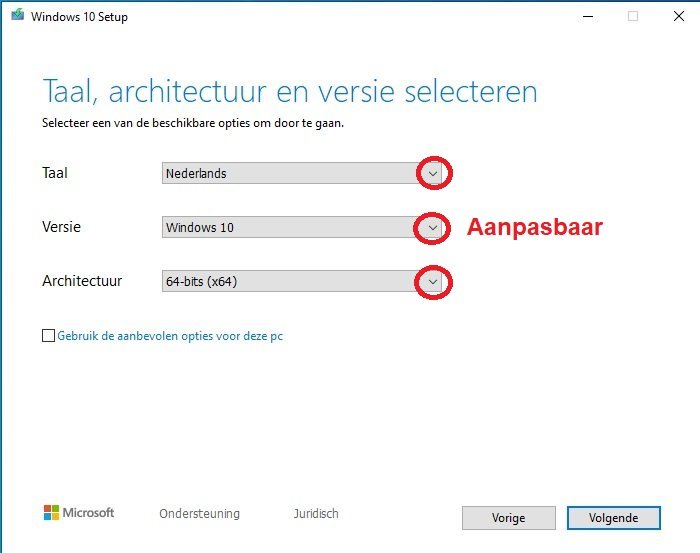The width and height of the screenshot is (700, 553).
Task: Click the Nederlands language field
Action: pyautogui.click(x=290, y=173)
